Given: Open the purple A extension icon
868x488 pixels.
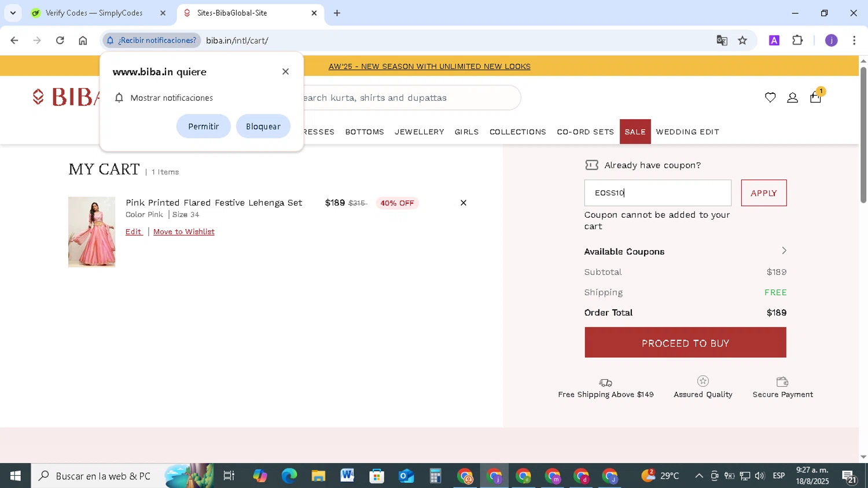Looking at the screenshot, I should 774,41.
